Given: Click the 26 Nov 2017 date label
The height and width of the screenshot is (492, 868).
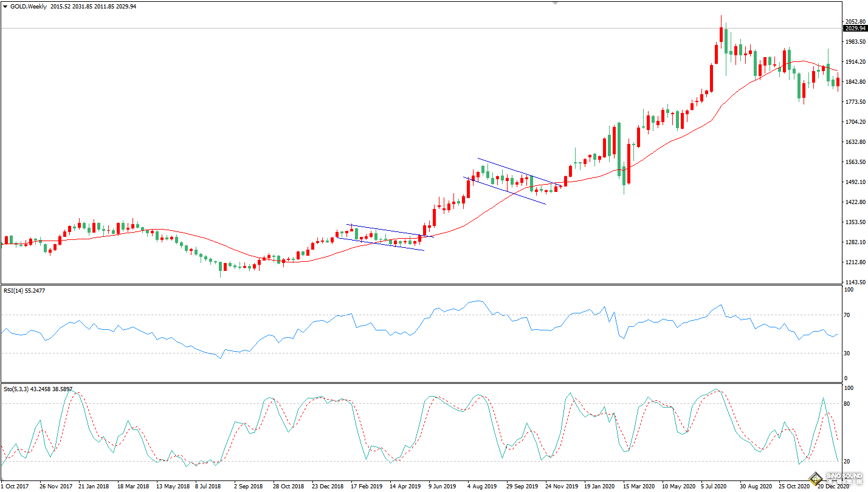Looking at the screenshot, I should point(55,487).
